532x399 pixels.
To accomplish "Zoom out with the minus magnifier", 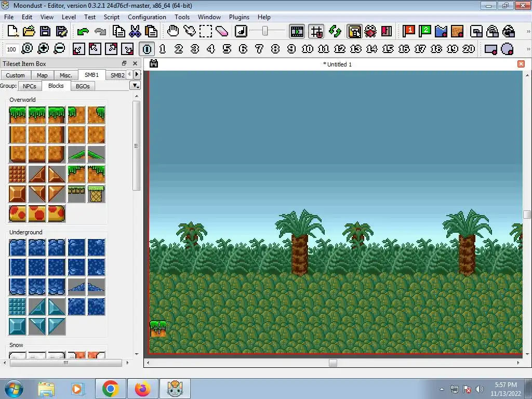I will coord(59,49).
